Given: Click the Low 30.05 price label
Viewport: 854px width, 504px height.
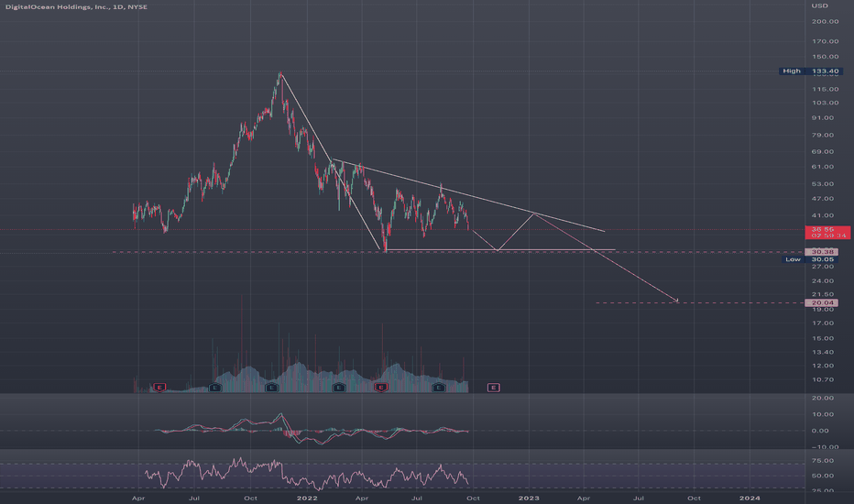Looking at the screenshot, I should [810, 259].
